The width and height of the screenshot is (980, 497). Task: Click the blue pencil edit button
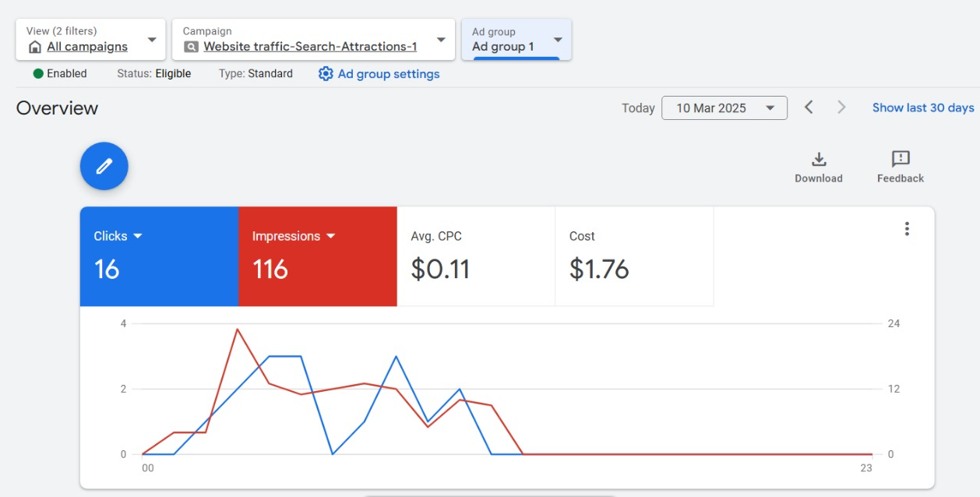click(104, 166)
